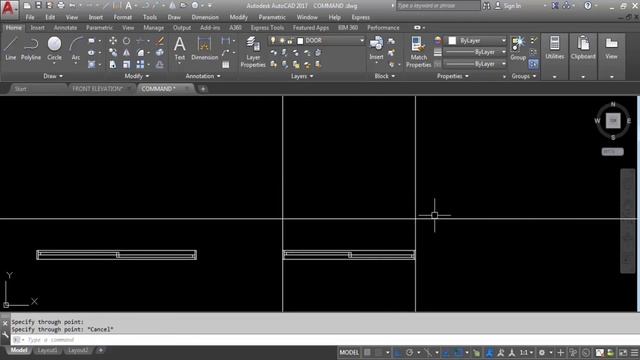Activate the Move tool in Modify
The image size is (640, 360).
click(113, 40)
